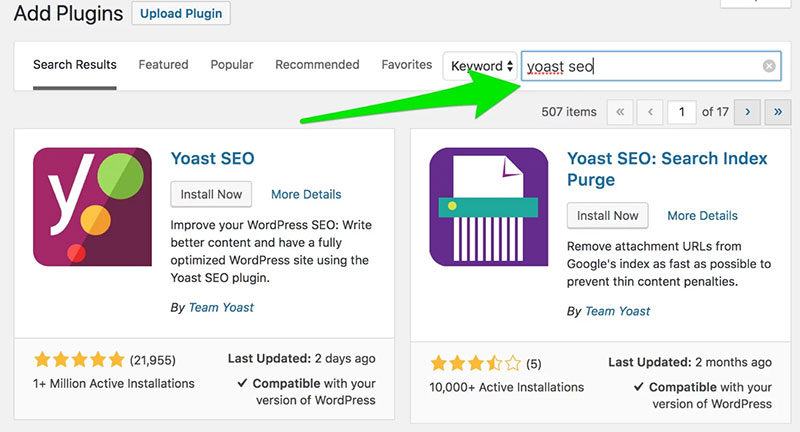Click the star rating of Search Index Purge
Screen dimensions: 800x432
[476, 364]
